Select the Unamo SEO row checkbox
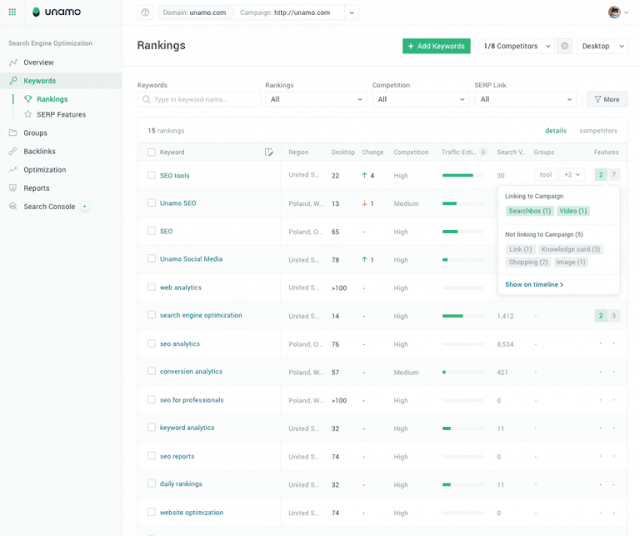The height and width of the screenshot is (536, 640). coord(151,203)
